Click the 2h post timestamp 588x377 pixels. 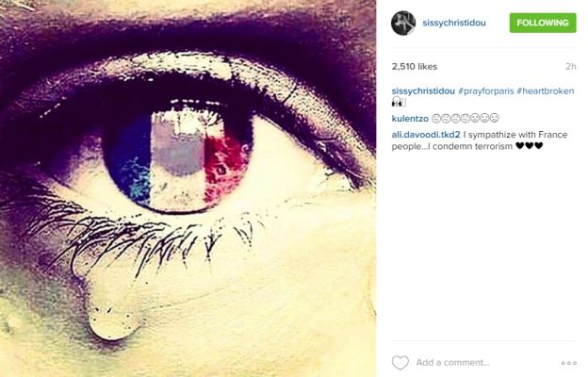[x=571, y=66]
